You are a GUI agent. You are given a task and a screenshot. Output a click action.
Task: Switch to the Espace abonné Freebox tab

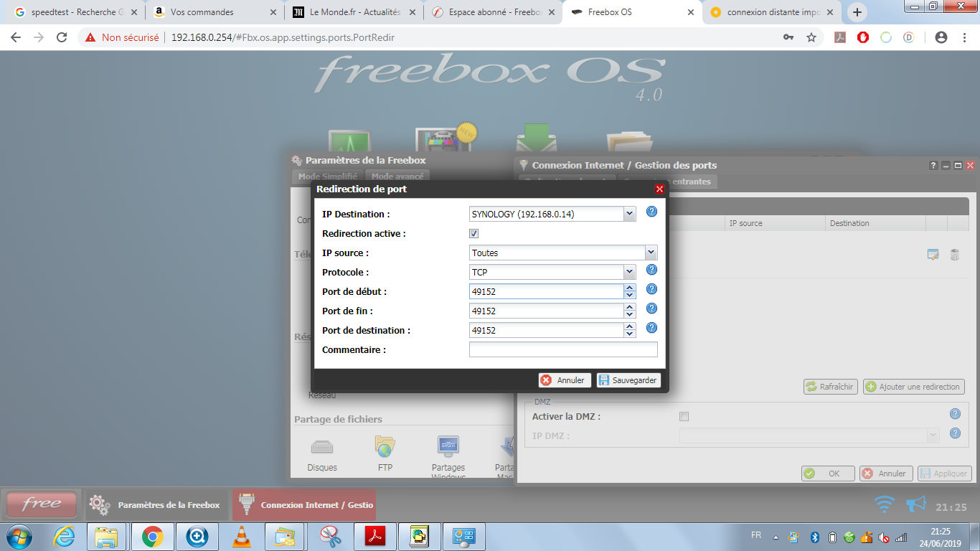pyautogui.click(x=491, y=12)
